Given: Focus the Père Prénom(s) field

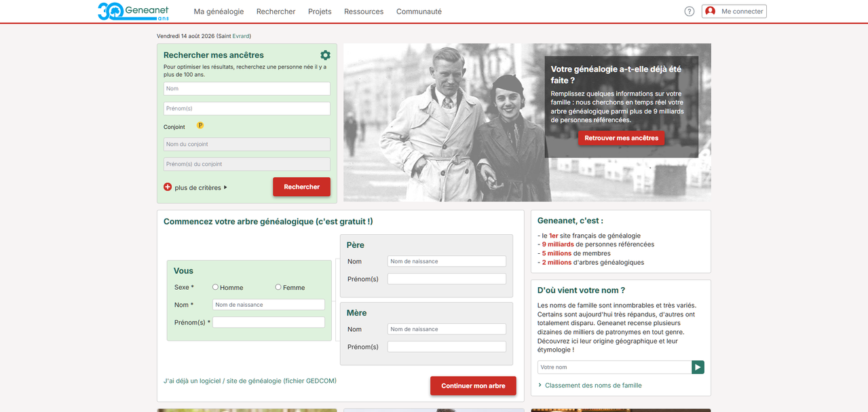Looking at the screenshot, I should click(x=447, y=279).
